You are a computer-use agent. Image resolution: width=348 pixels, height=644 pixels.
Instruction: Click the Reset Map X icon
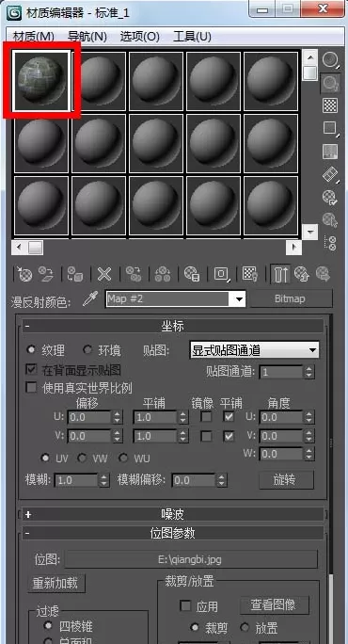pos(104,274)
